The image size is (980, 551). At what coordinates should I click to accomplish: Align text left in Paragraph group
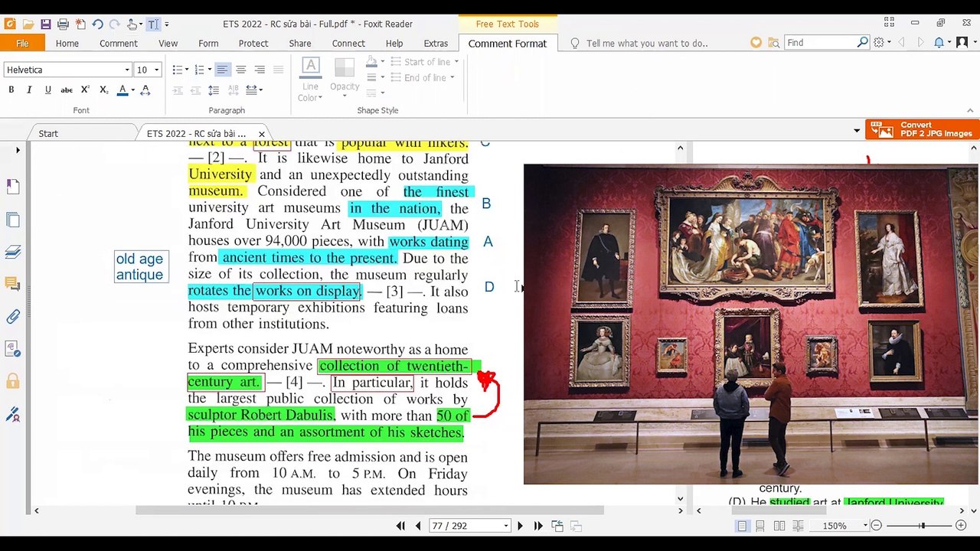pyautogui.click(x=222, y=70)
